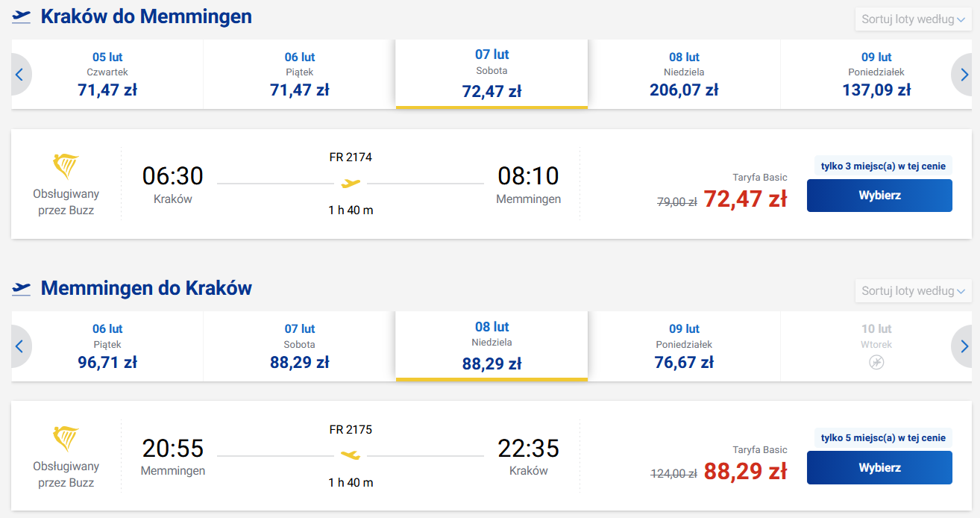Viewport: 980px width, 518px height.
Task: Choose Wybierz for the 72,47 zł Kraków flight
Action: click(879, 196)
